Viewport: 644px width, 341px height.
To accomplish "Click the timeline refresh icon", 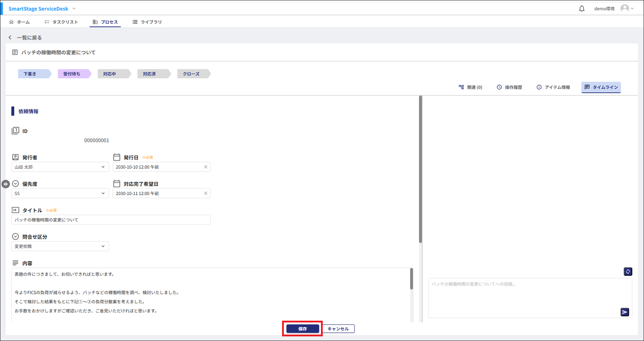I will [x=628, y=271].
